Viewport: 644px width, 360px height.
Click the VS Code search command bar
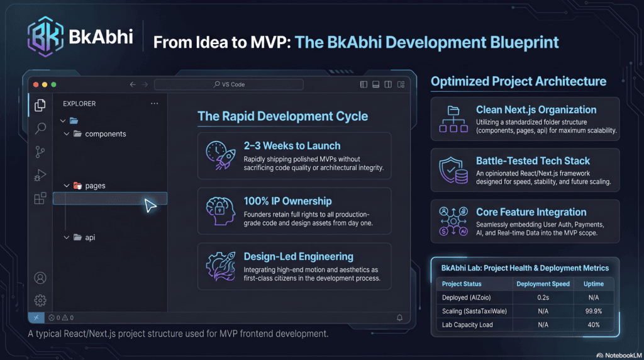point(229,84)
